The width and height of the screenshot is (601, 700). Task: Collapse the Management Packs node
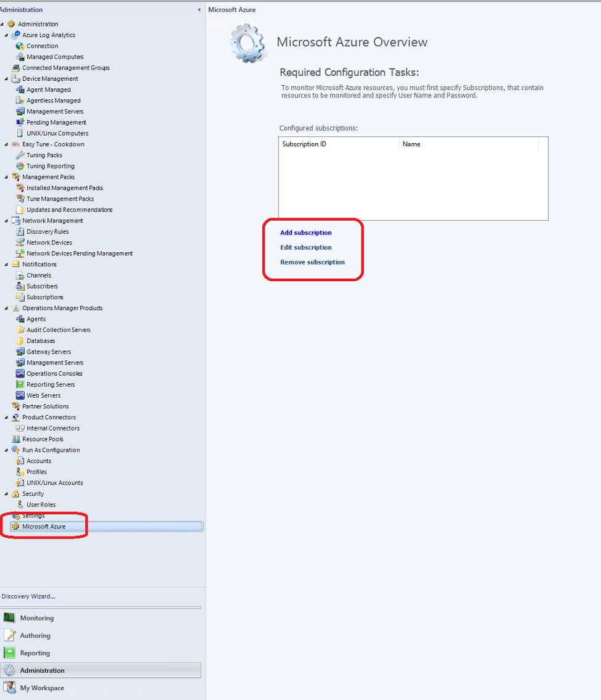[x=6, y=177]
